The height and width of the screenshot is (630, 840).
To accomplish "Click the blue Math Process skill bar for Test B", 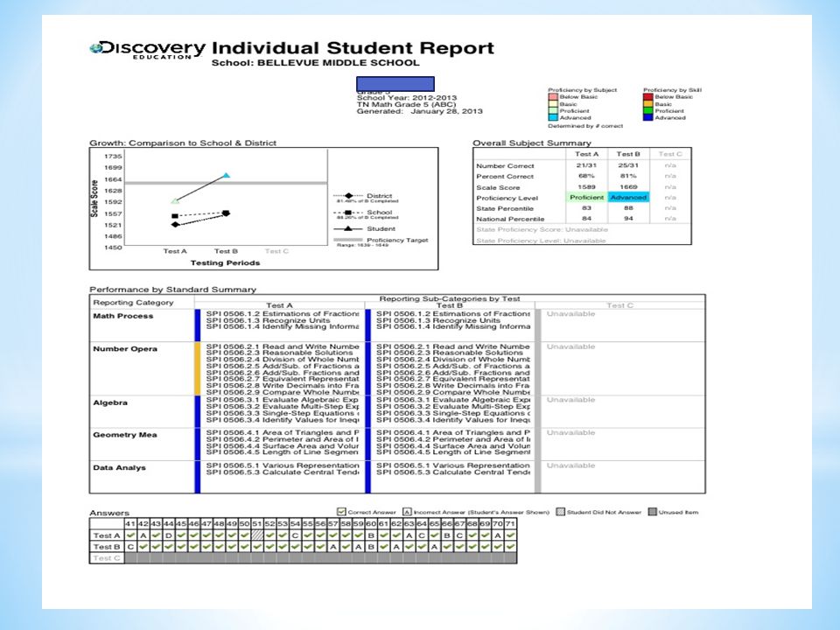I will [368, 325].
